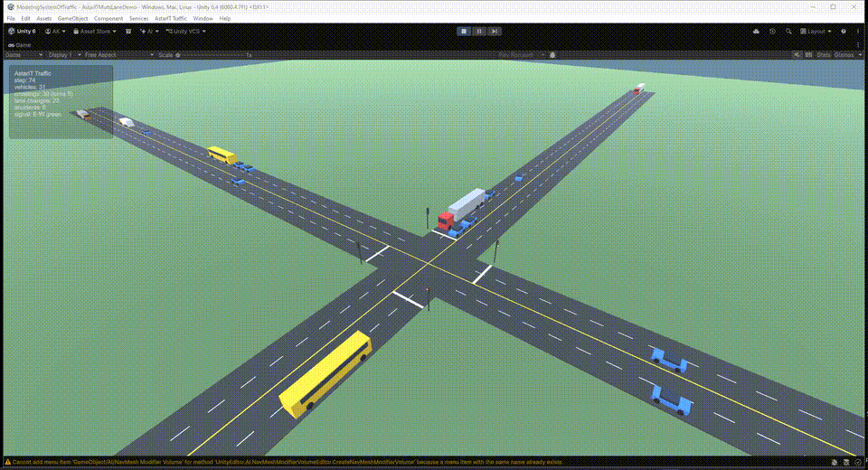
Task: Click the activity indicator icon in status bar
Action: click(x=858, y=462)
